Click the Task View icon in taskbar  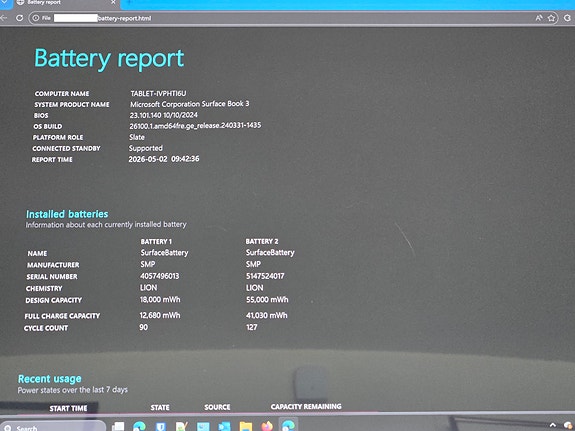(118, 426)
